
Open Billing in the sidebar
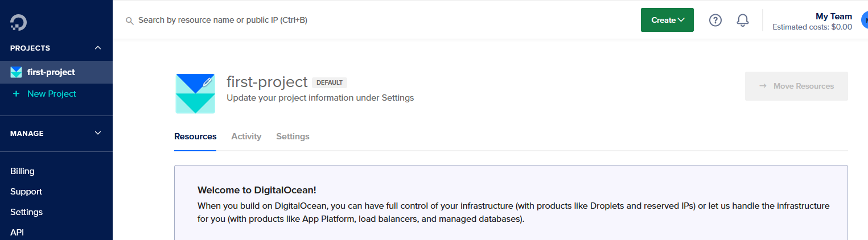coord(22,171)
